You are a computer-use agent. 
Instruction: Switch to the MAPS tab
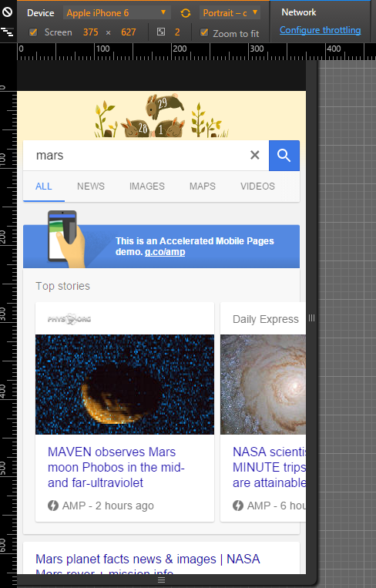click(x=203, y=186)
